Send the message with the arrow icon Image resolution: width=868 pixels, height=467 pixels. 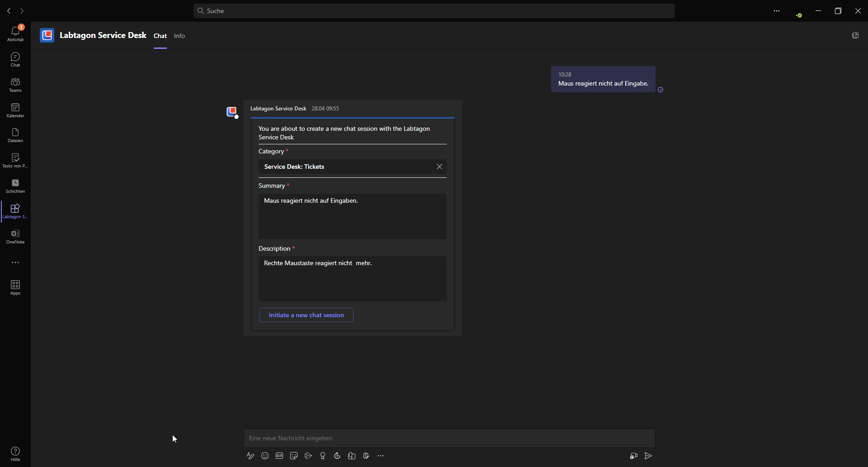click(648, 456)
